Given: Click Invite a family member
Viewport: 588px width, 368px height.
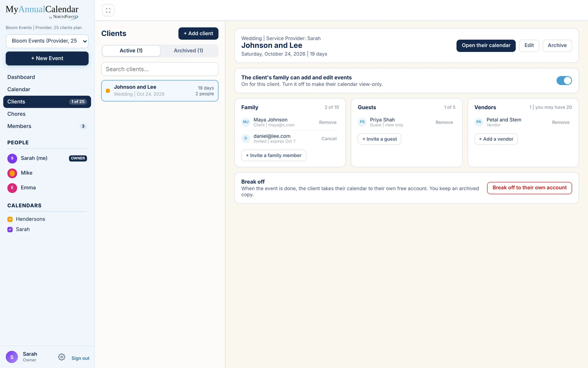Looking at the screenshot, I should (x=273, y=156).
